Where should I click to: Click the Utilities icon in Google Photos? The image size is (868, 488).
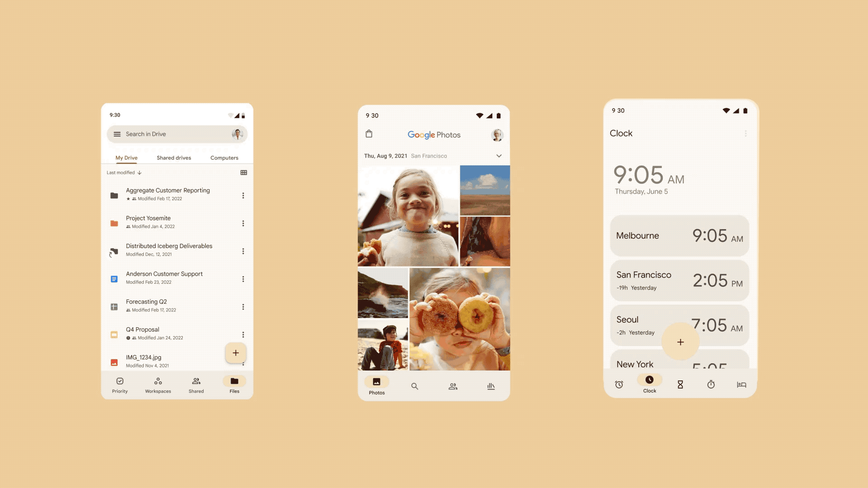pos(491,385)
